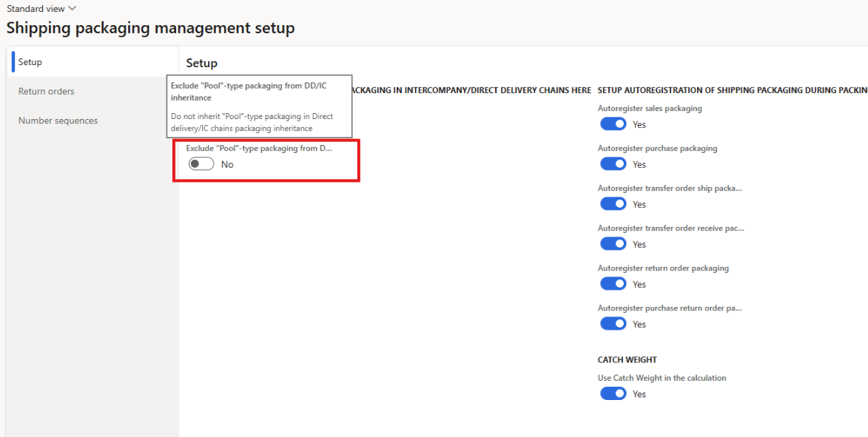Click the toggle slider knob for Catch Weight
The width and height of the screenshot is (868, 437).
click(x=618, y=393)
